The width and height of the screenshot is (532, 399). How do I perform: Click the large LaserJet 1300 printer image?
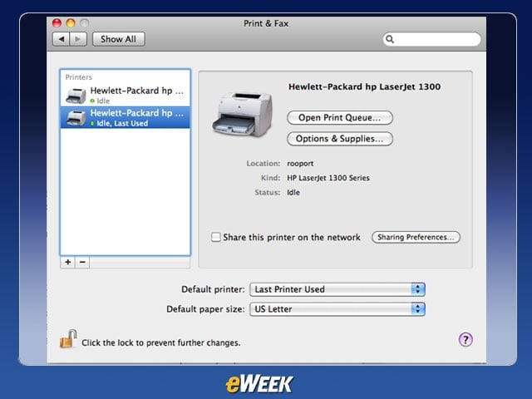click(x=243, y=114)
